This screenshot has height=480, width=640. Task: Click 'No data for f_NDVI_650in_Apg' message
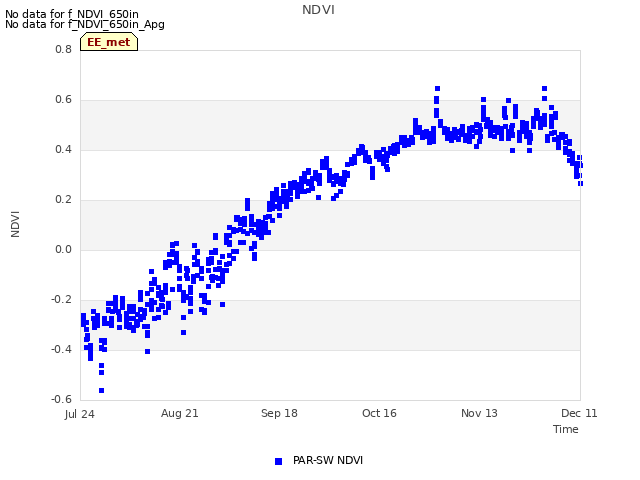(x=85, y=24)
